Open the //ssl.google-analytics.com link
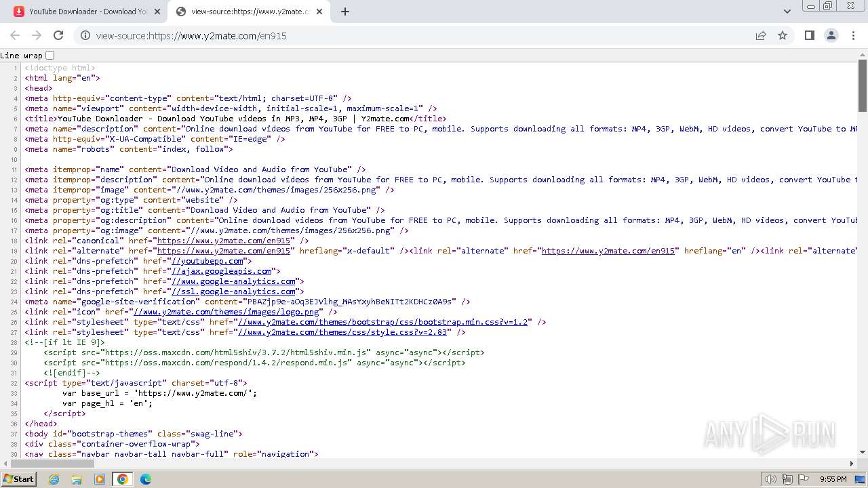This screenshot has width=868, height=488. tap(233, 291)
